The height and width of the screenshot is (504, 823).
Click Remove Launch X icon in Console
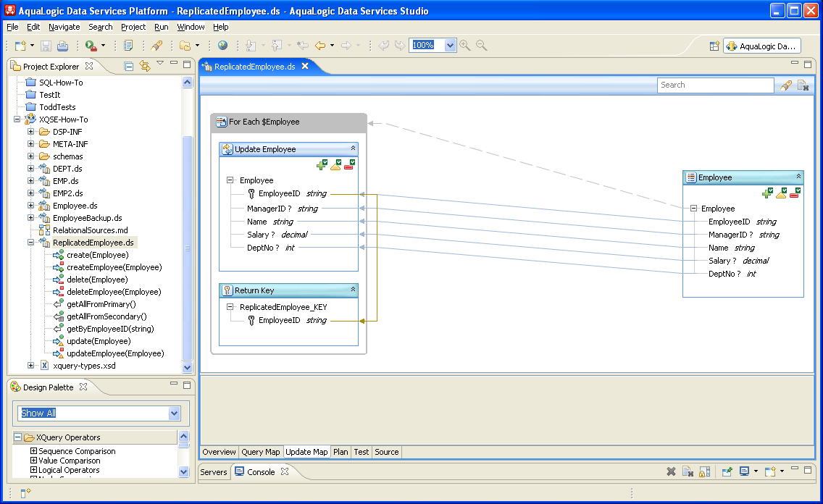point(671,471)
